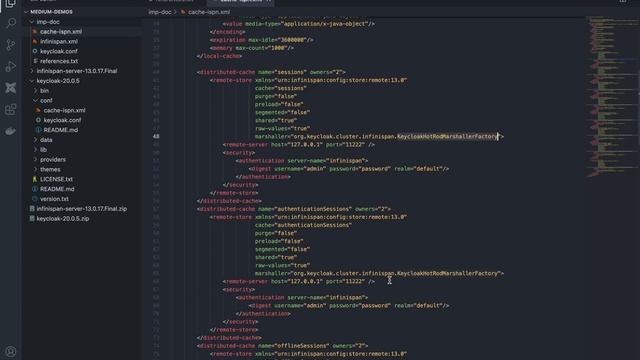Open the Search view in activity bar
This screenshot has width=640, height=360.
click(11, 23)
